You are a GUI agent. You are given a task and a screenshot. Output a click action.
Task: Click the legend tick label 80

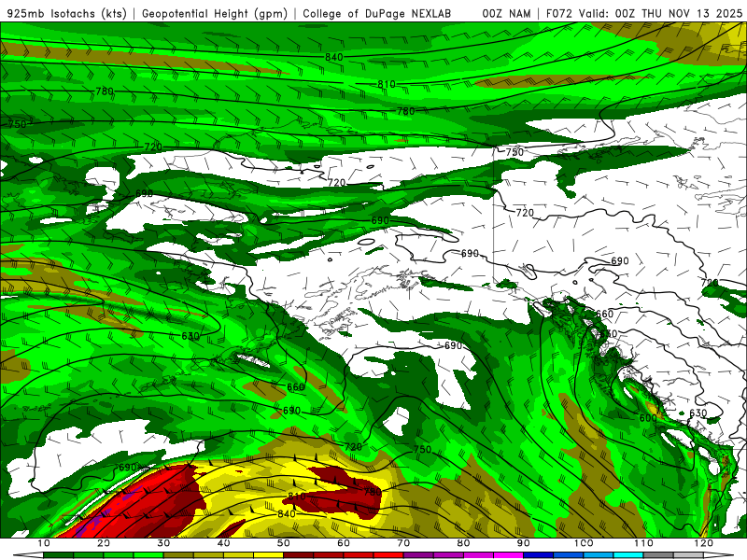coord(463,543)
